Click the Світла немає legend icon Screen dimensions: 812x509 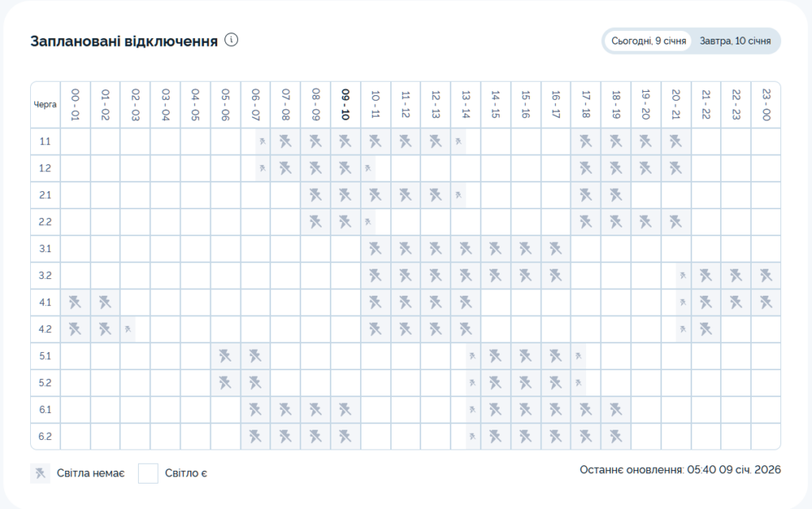tap(40, 473)
